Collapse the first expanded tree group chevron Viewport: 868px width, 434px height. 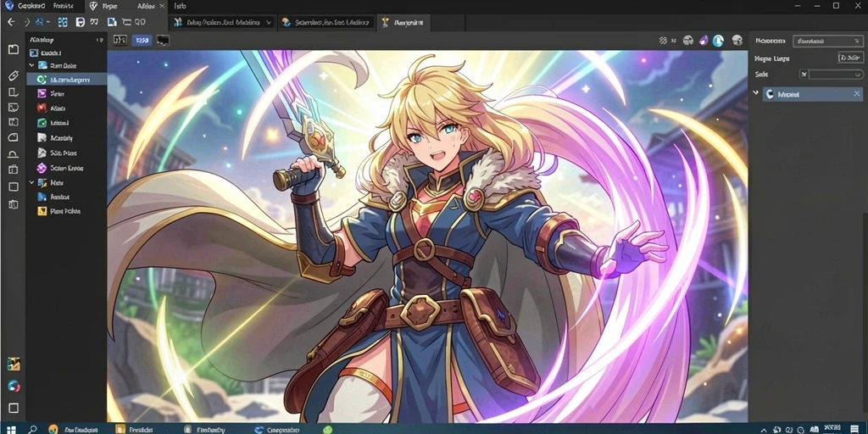click(x=31, y=65)
